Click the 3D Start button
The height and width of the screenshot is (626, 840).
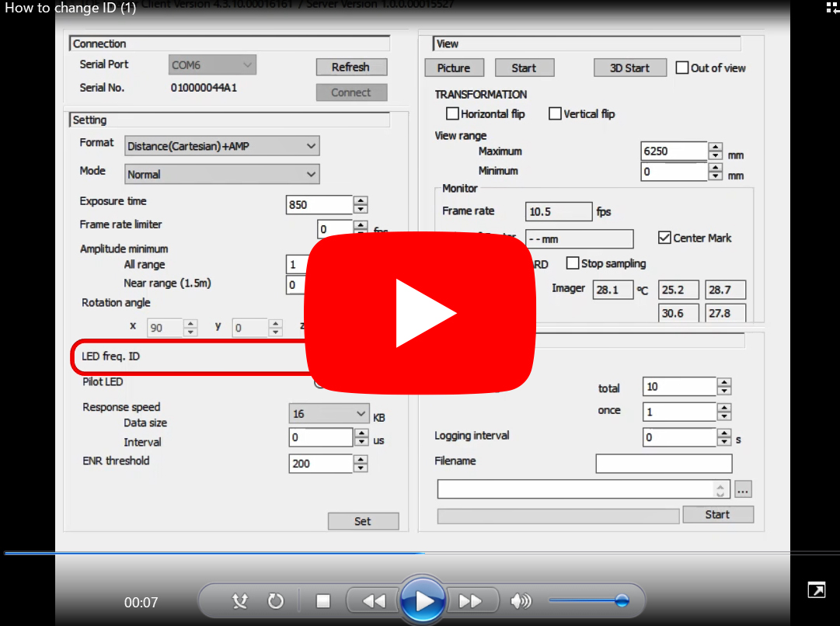pos(629,68)
